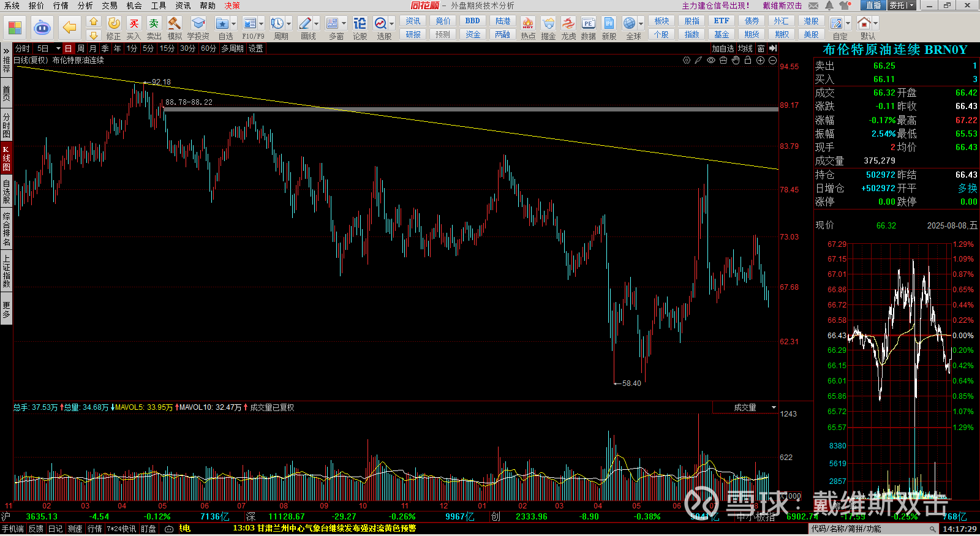The image size is (980, 536).
Task: Expand the 周期 dropdown arrow
Action: [x=289, y=24]
